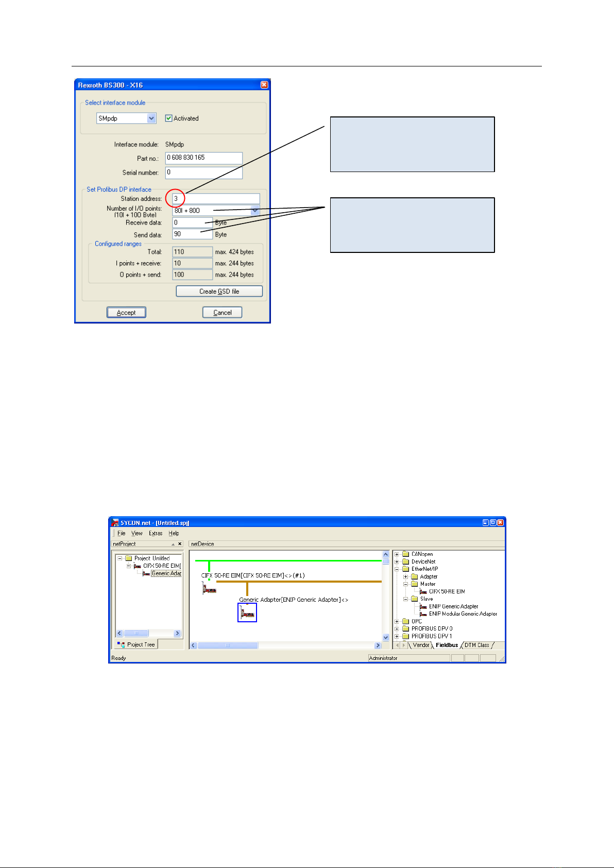Click the netDevice horizontal scrollbar left arrow

[x=194, y=645]
